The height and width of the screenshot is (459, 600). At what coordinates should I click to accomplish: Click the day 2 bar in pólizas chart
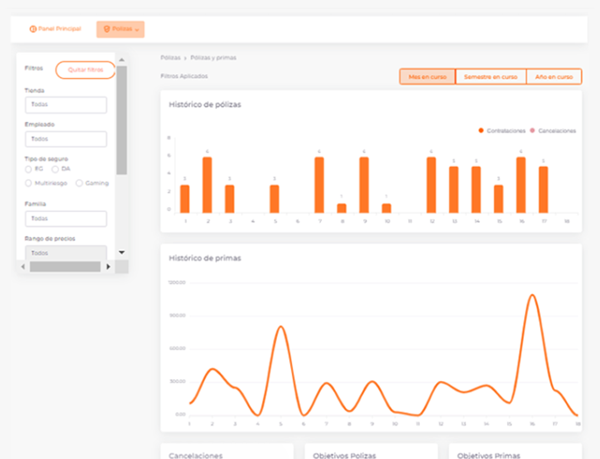pos(207,185)
